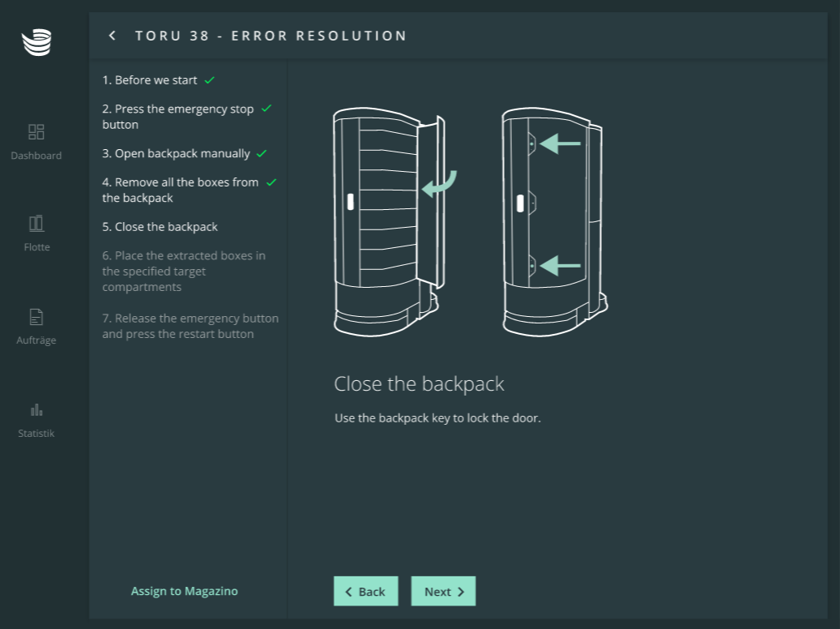
Task: Click the back arrow beside TORU 38 title
Action: coord(113,36)
